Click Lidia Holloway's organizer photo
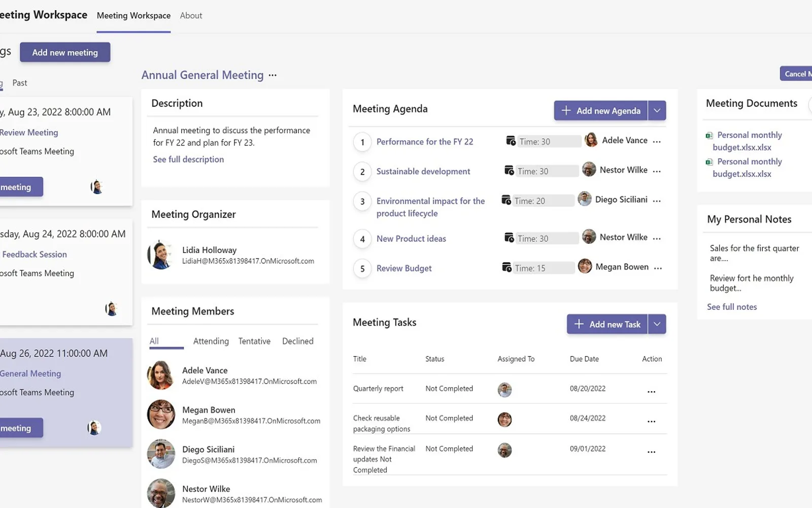812x508 pixels. tap(160, 255)
